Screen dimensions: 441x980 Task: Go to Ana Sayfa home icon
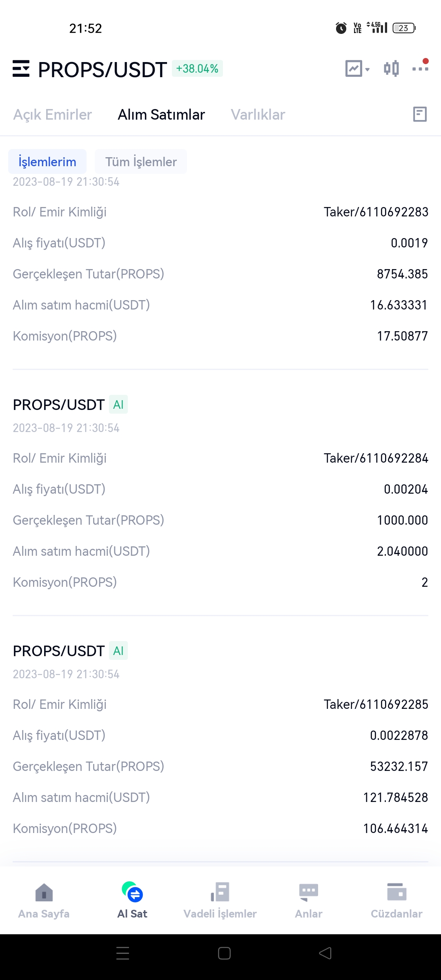pyautogui.click(x=44, y=901)
